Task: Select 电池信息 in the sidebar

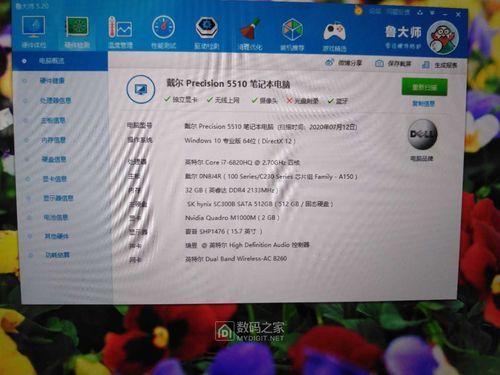Action: coord(56,217)
